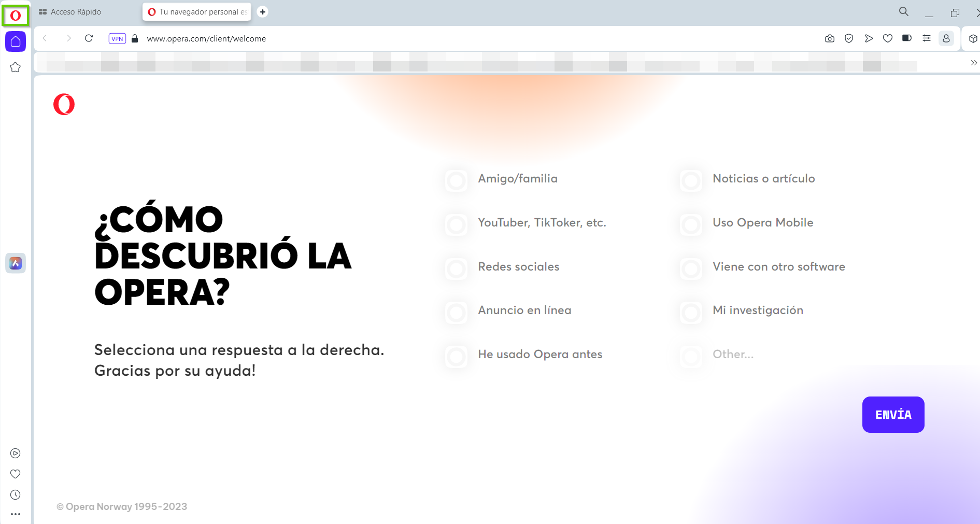Viewport: 980px width, 524px height.
Task: Open the Home icon in sidebar
Action: point(16,41)
